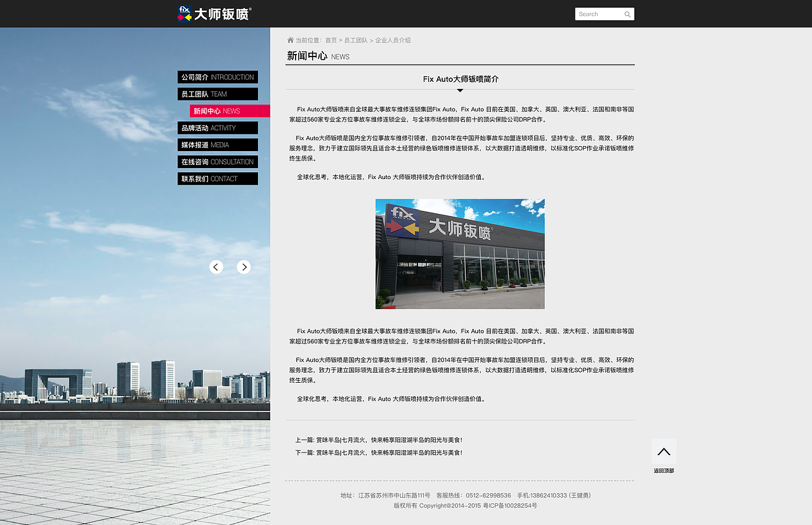Open the 联系我们 CONTACT page
Screen dimensions: 812x525
(218, 178)
